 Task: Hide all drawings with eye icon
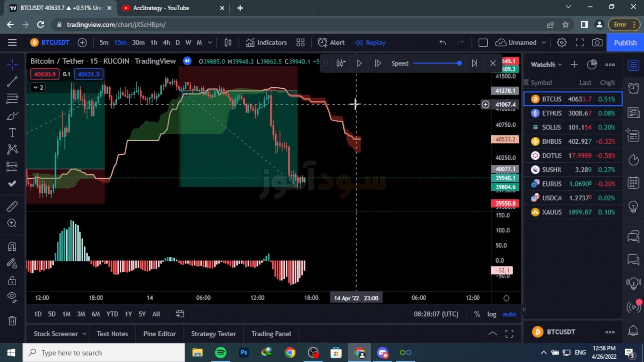[12, 297]
